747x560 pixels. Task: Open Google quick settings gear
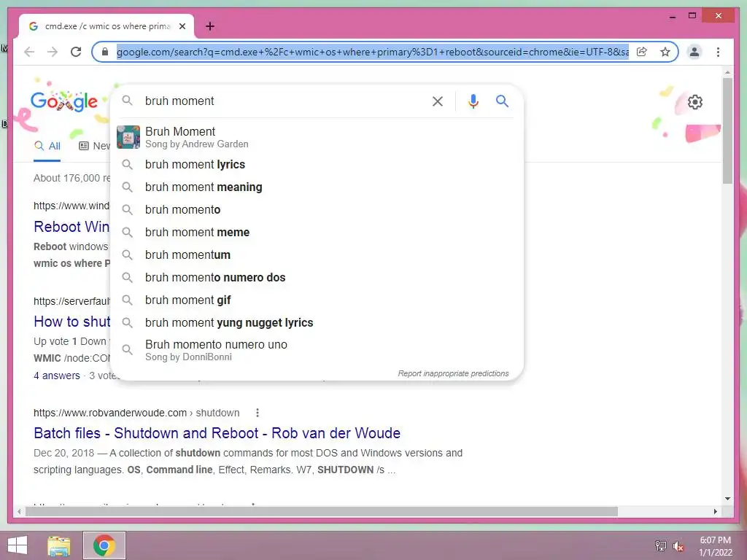click(x=695, y=102)
